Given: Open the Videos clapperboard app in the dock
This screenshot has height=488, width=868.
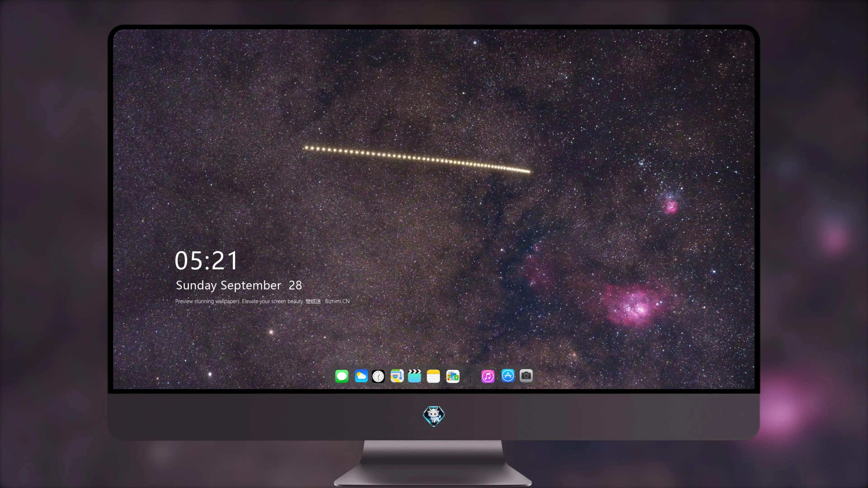Looking at the screenshot, I should click(x=415, y=376).
